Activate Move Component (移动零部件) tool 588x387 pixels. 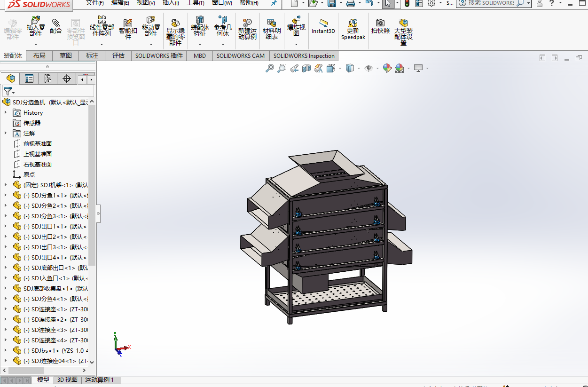151,27
